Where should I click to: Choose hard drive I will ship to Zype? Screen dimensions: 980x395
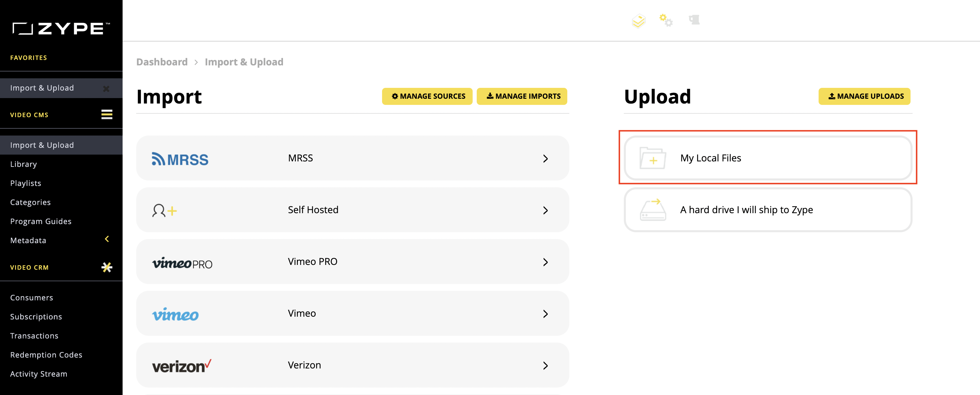pyautogui.click(x=768, y=210)
